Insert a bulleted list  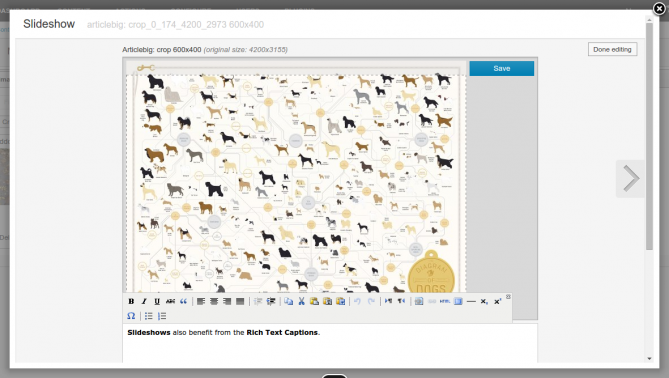(x=148, y=316)
